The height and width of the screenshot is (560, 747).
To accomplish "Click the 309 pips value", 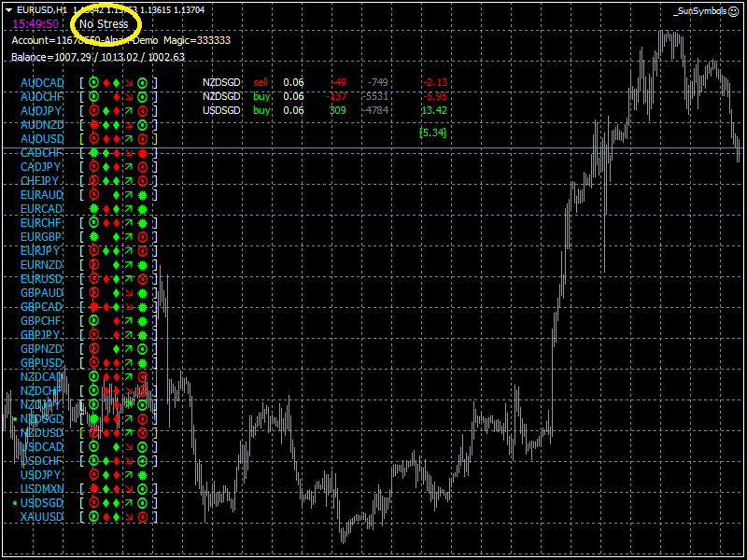I will click(x=338, y=110).
